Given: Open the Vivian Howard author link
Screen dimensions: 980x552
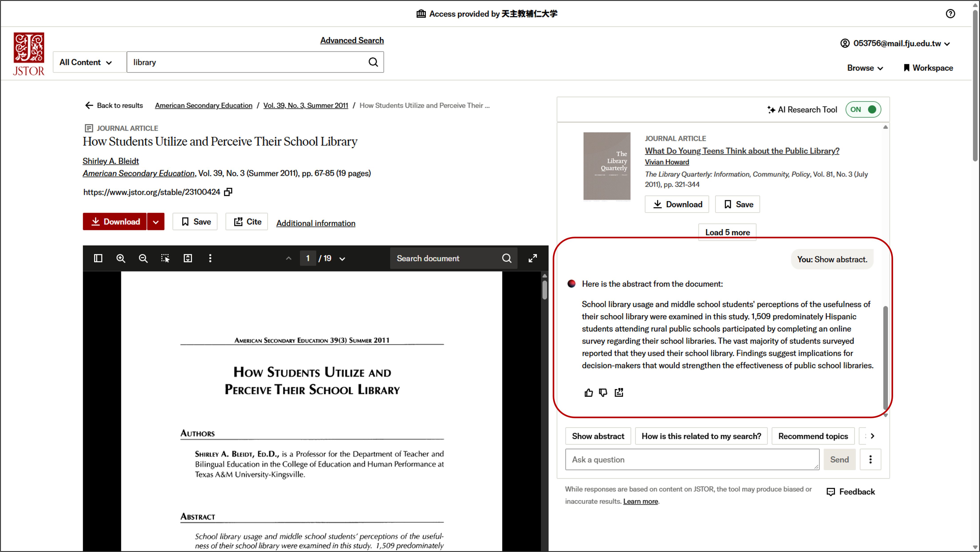Looking at the screenshot, I should point(667,162).
